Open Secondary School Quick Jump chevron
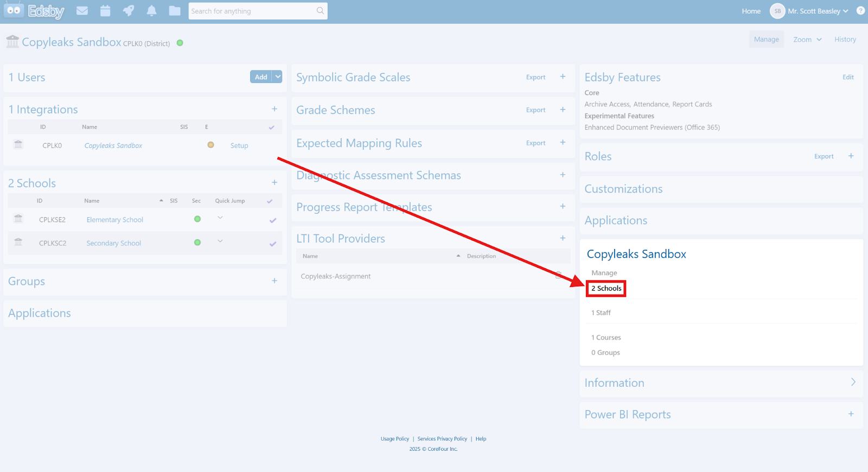 coord(220,241)
